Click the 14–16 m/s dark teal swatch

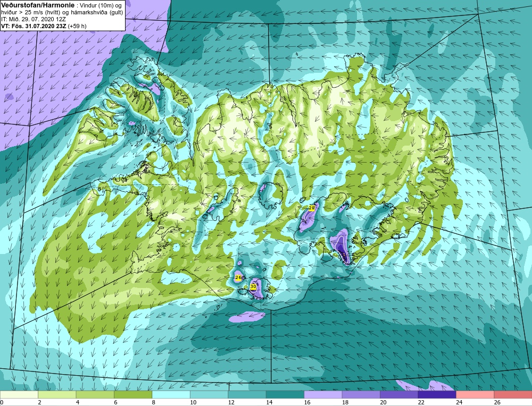click(x=285, y=394)
